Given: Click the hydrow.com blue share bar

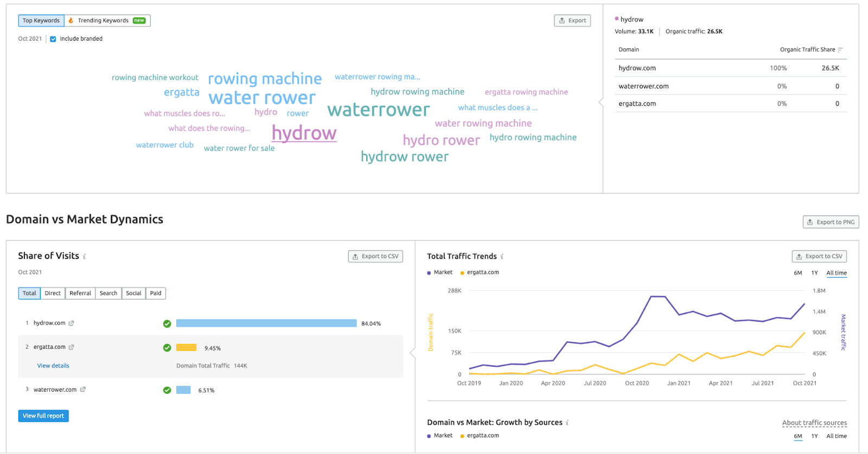Looking at the screenshot, I should [266, 323].
